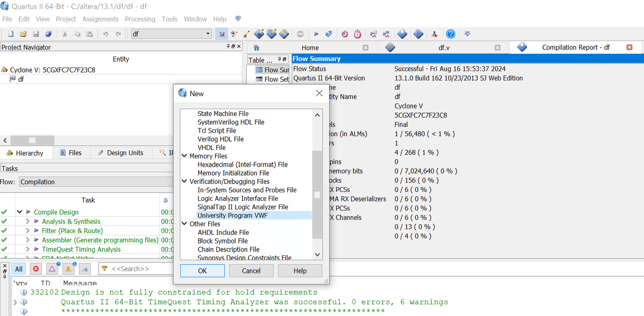The height and width of the screenshot is (316, 644).
Task: Select VHDL File in the list
Action: coord(211,147)
